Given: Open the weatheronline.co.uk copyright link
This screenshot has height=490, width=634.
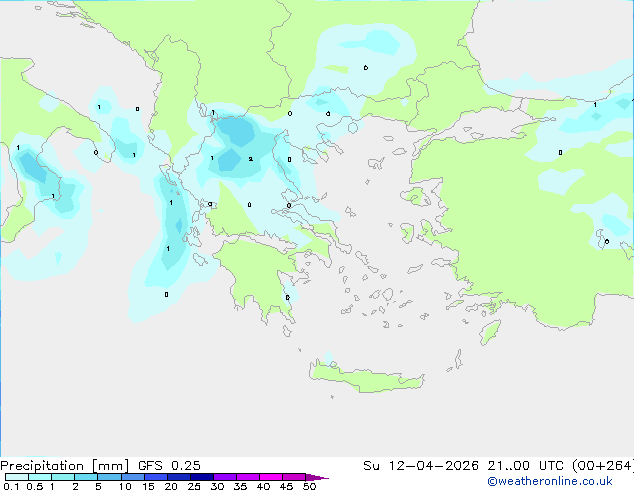Looking at the screenshot, I should [x=550, y=481].
